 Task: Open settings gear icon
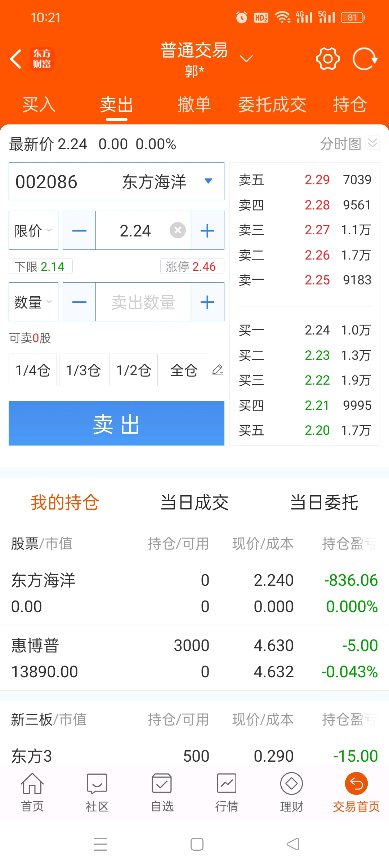[x=328, y=59]
